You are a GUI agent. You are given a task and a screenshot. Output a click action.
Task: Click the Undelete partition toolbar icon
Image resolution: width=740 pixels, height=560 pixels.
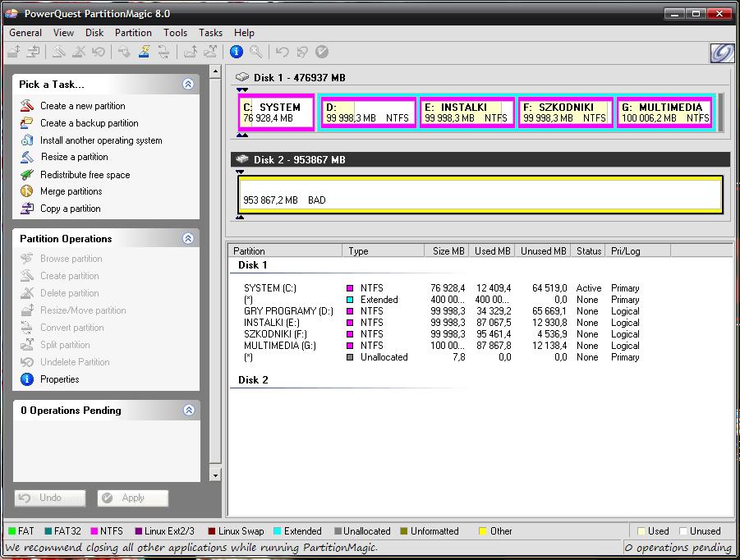[99, 52]
